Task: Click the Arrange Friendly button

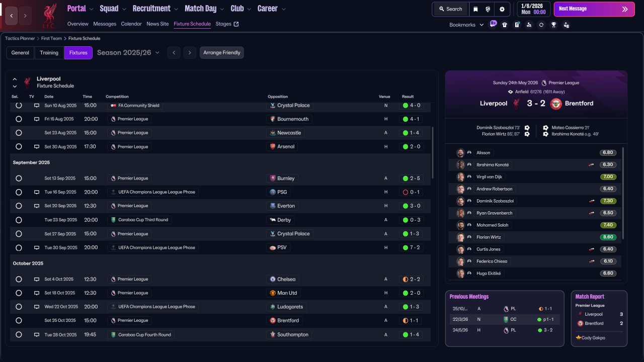Action: pos(222,53)
